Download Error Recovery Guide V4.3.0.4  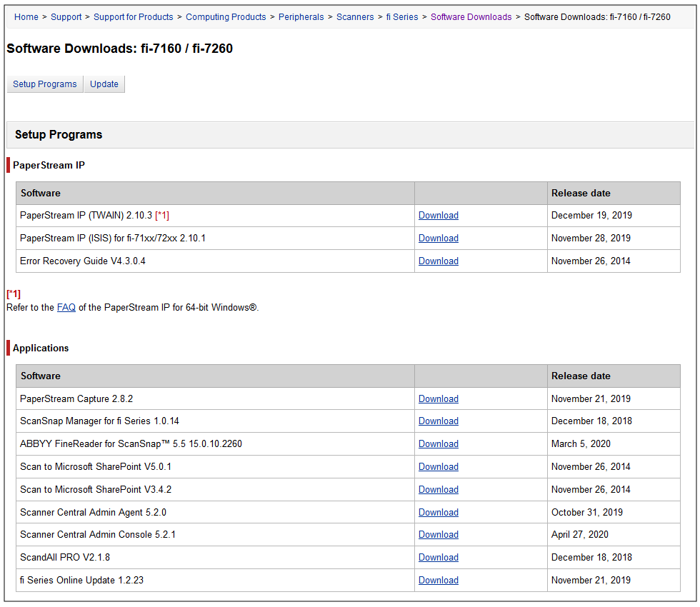coord(439,261)
